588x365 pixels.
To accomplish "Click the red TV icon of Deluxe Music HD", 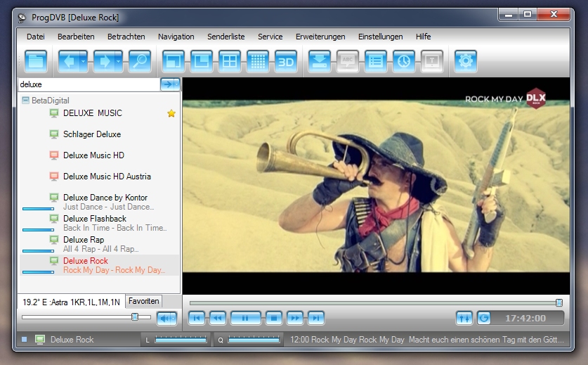I will point(54,155).
